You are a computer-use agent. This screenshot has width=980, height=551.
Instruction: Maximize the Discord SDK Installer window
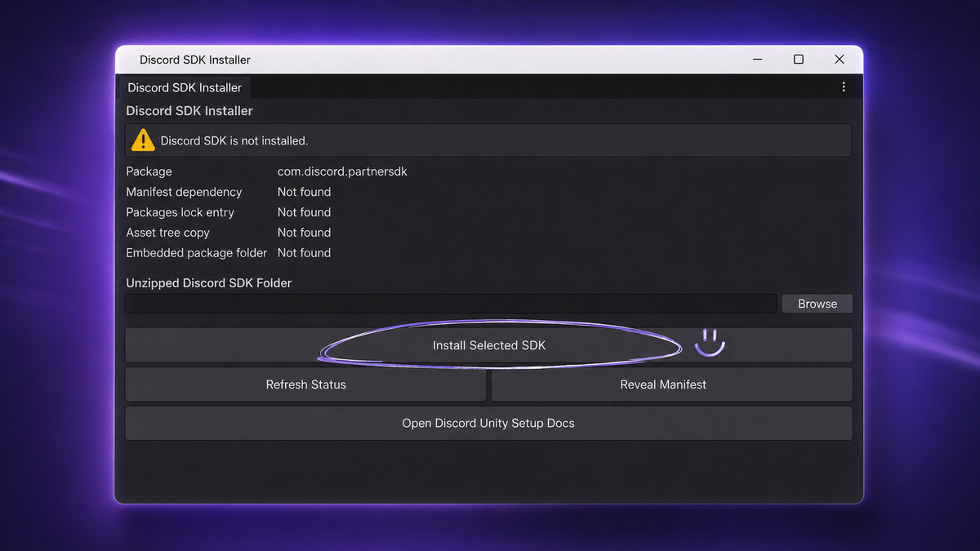pos(799,60)
